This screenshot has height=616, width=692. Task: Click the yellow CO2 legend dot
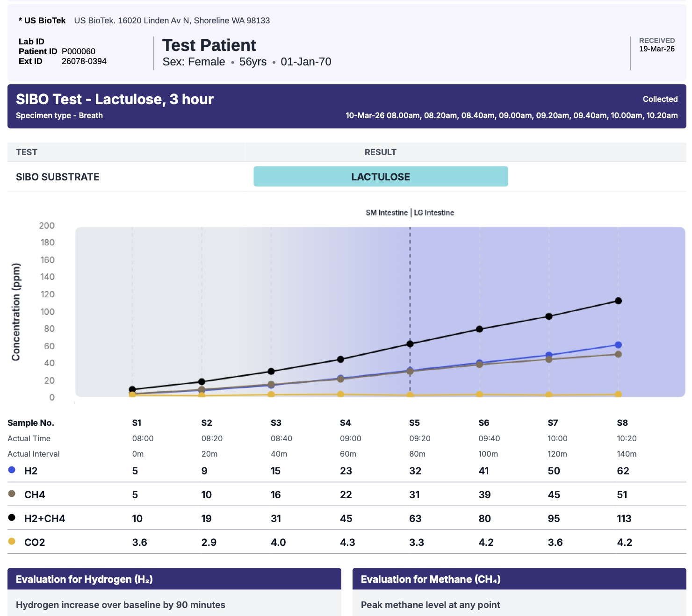point(12,541)
